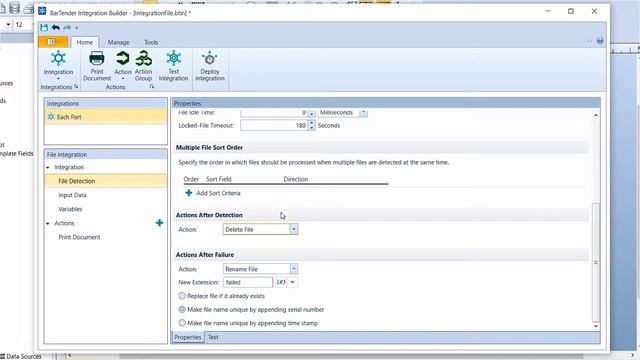Image resolution: width=640 pixels, height=360 pixels.
Task: Open the Actions After Detection Action dropdown
Action: (293, 229)
